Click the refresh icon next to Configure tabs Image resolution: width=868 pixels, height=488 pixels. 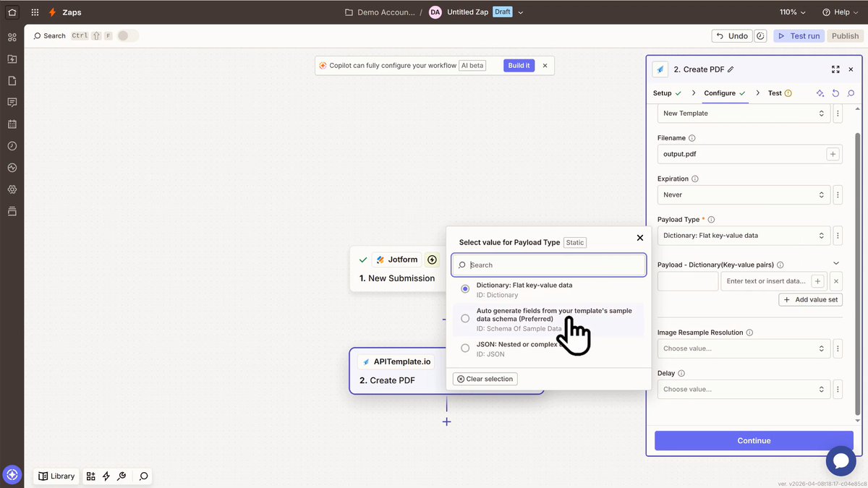coord(835,93)
